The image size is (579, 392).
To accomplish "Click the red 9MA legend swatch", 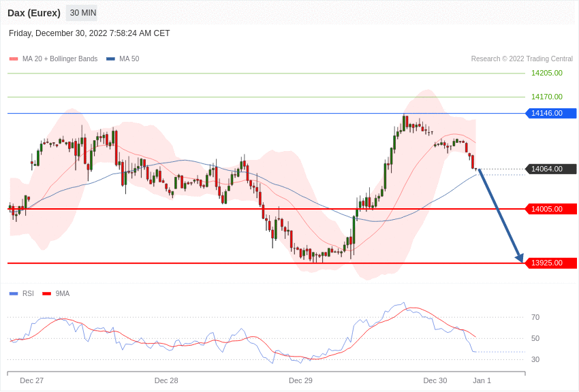I will point(47,294).
